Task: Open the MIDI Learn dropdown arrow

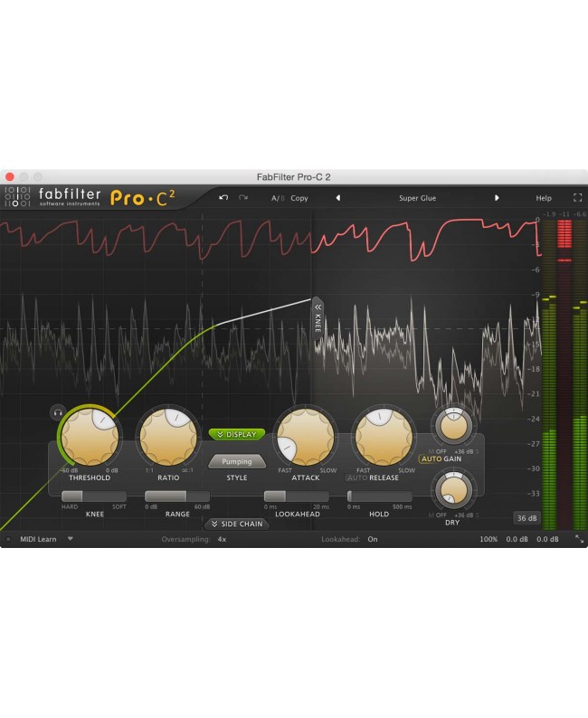Action: coord(70,539)
